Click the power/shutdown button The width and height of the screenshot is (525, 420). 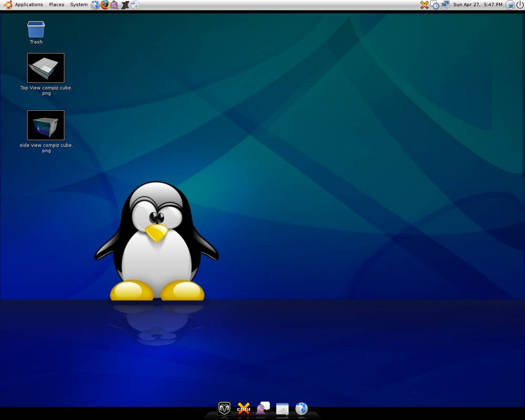[x=520, y=5]
